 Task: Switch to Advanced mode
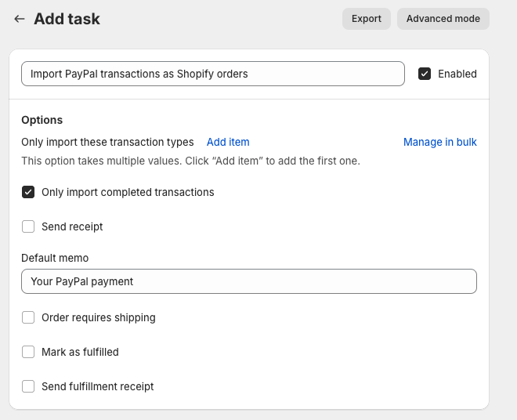pyautogui.click(x=443, y=19)
